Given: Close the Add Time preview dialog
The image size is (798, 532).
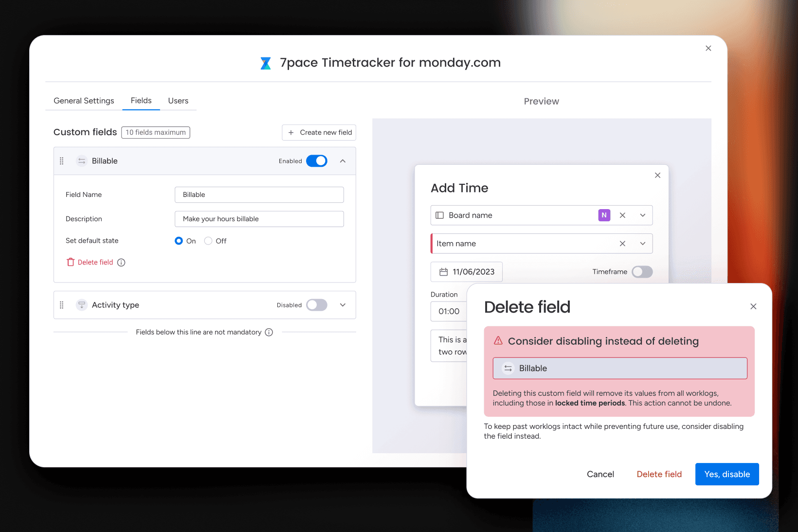Looking at the screenshot, I should [x=657, y=175].
